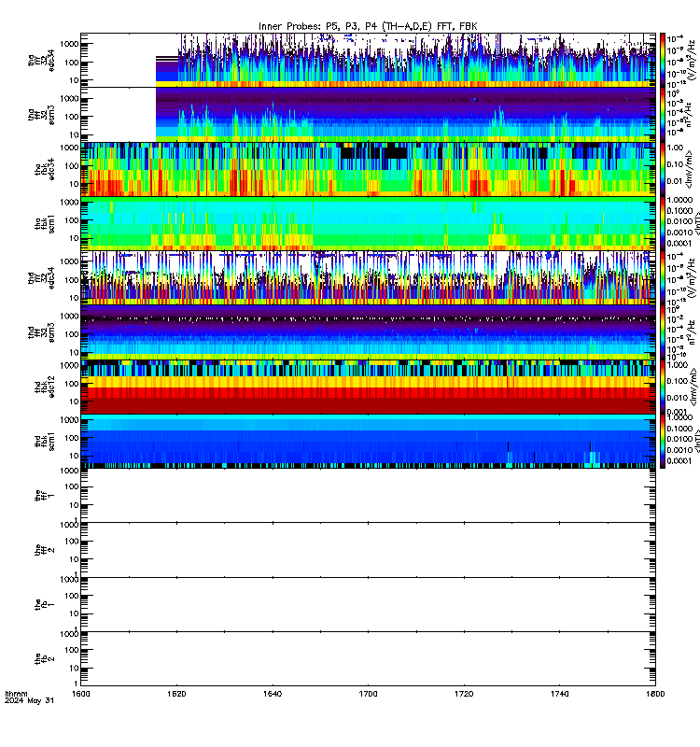Image resolution: width=700 pixels, height=747 pixels.
Task: Click the thd fbk scm1 spectrogram panel
Action: click(x=368, y=441)
